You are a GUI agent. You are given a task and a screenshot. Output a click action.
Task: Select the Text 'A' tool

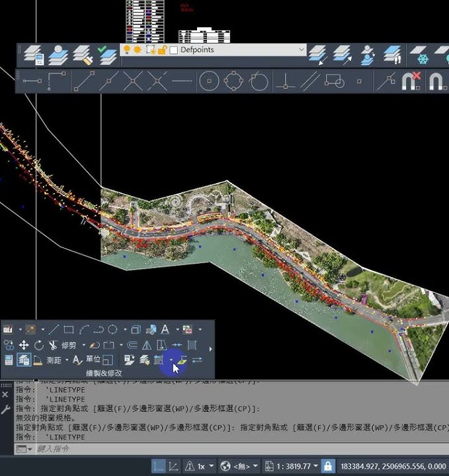pos(165,329)
